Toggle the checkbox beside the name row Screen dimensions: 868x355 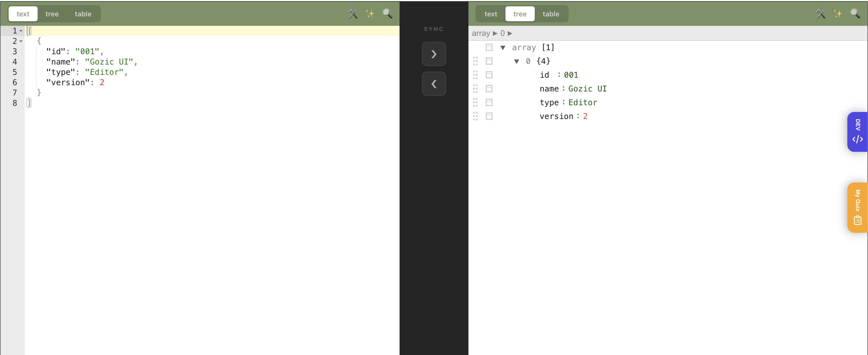489,89
